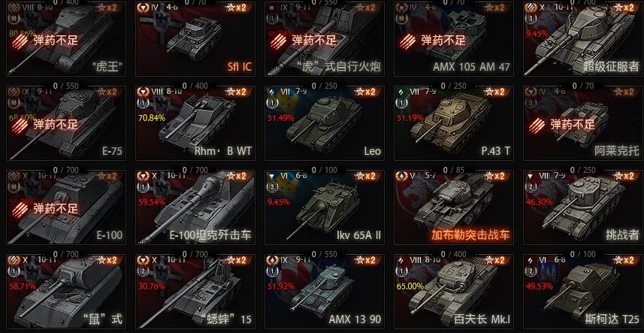Select the E-100 tank destroyer card
The width and height of the screenshot is (644, 333).
click(195, 207)
